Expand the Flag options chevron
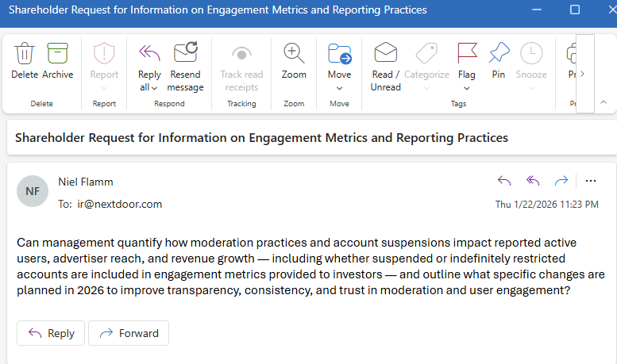 tap(467, 89)
